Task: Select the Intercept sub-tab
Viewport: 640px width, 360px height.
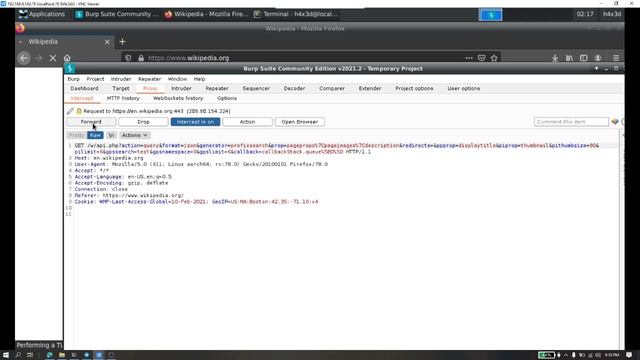Action: coord(82,98)
